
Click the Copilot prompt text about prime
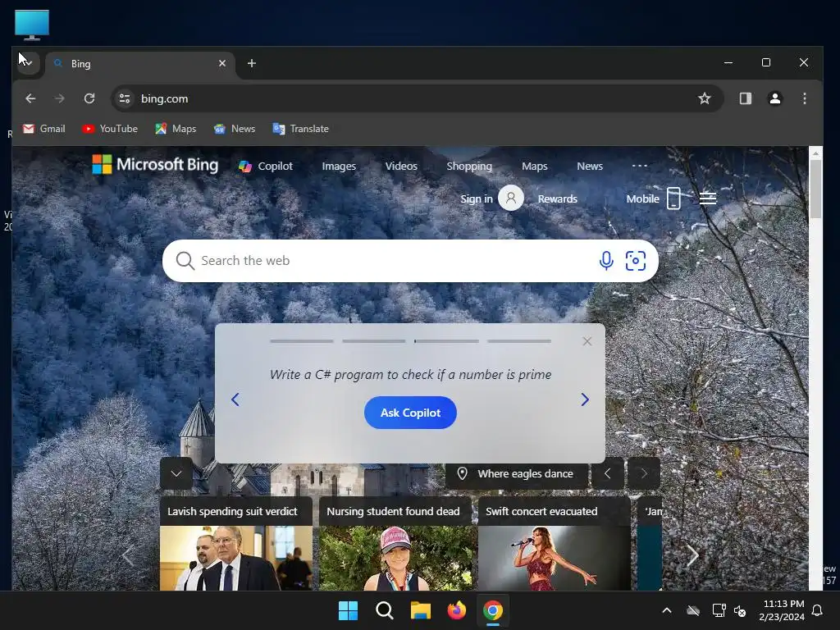[x=410, y=374]
